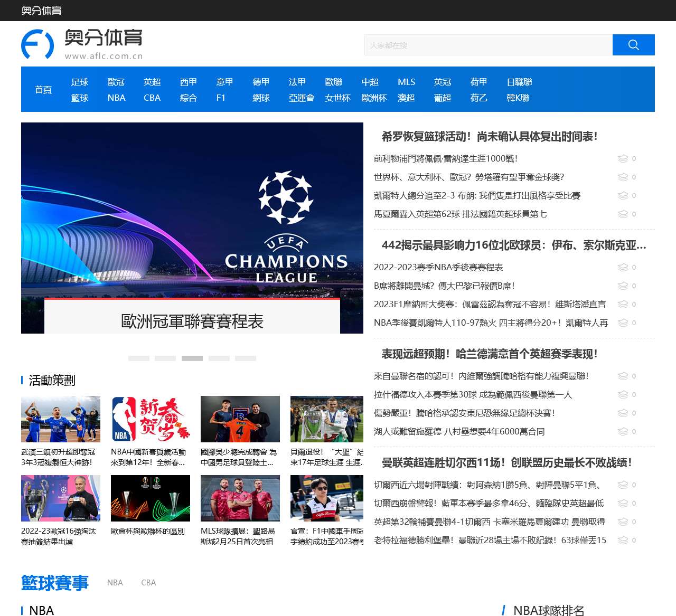Open 歐會杯與歐聯杯的區別 thumbnail

[151, 498]
